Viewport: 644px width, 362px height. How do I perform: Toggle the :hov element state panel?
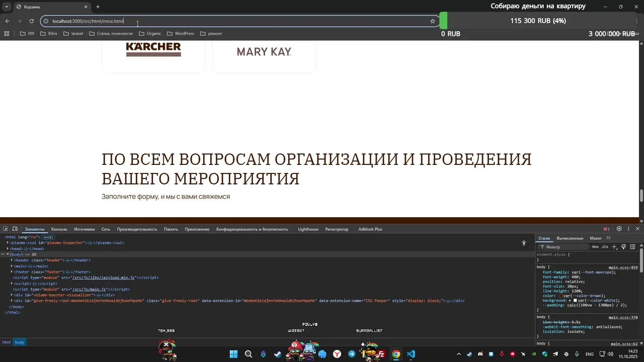(595, 247)
